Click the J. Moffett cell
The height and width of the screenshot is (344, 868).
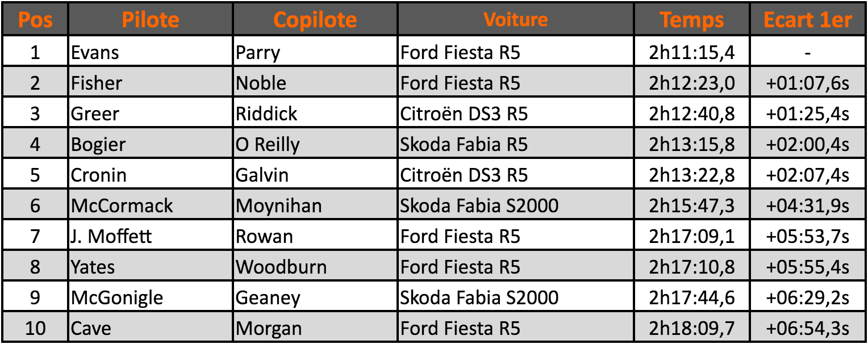(x=111, y=236)
